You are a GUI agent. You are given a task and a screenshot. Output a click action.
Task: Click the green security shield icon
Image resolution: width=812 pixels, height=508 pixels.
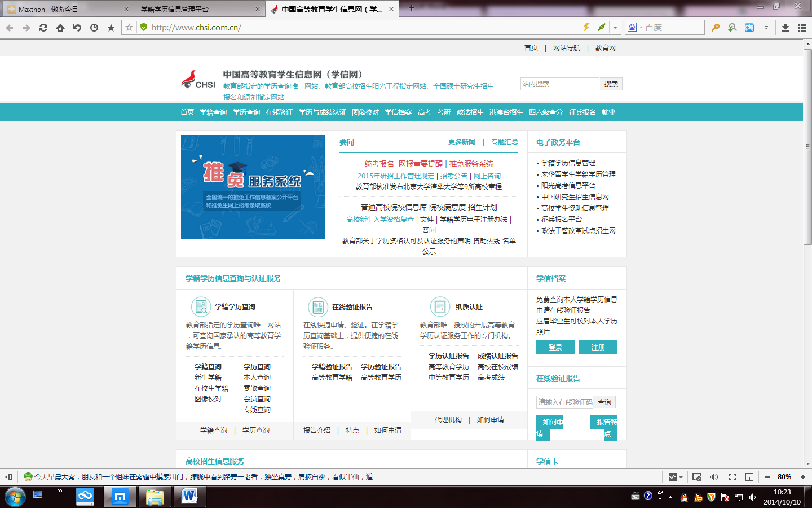click(144, 27)
